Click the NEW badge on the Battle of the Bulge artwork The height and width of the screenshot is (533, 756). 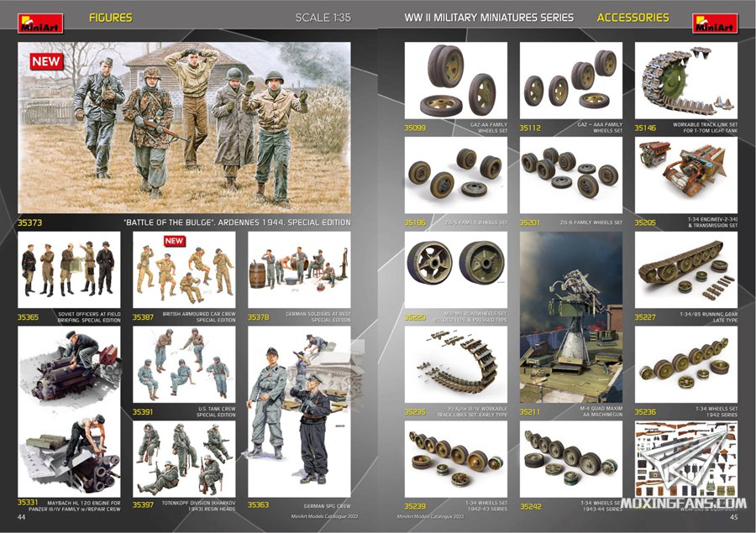tap(46, 61)
